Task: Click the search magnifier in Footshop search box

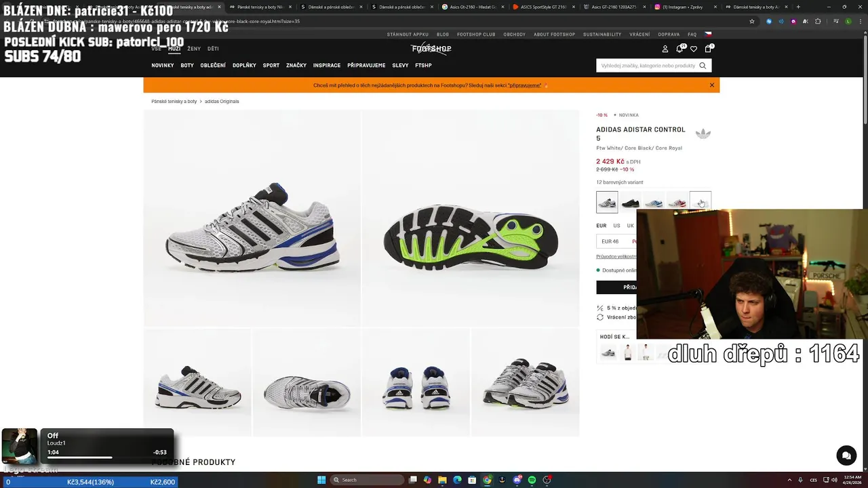Action: coord(703,66)
